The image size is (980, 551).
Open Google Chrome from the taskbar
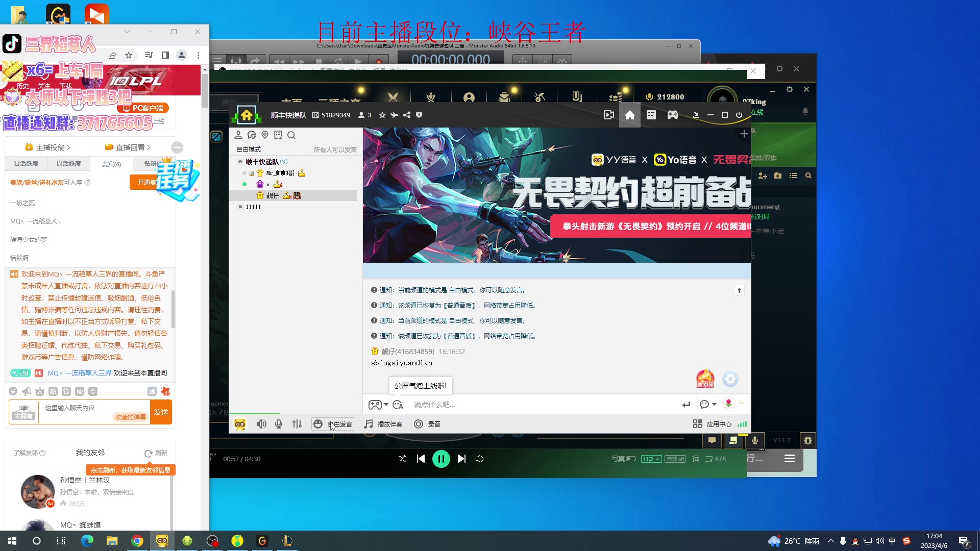coord(137,541)
